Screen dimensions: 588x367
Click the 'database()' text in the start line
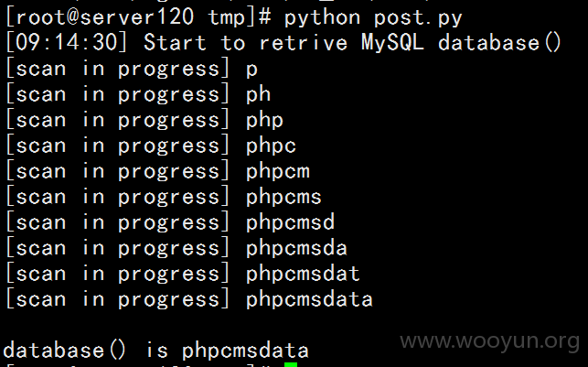tap(499, 42)
